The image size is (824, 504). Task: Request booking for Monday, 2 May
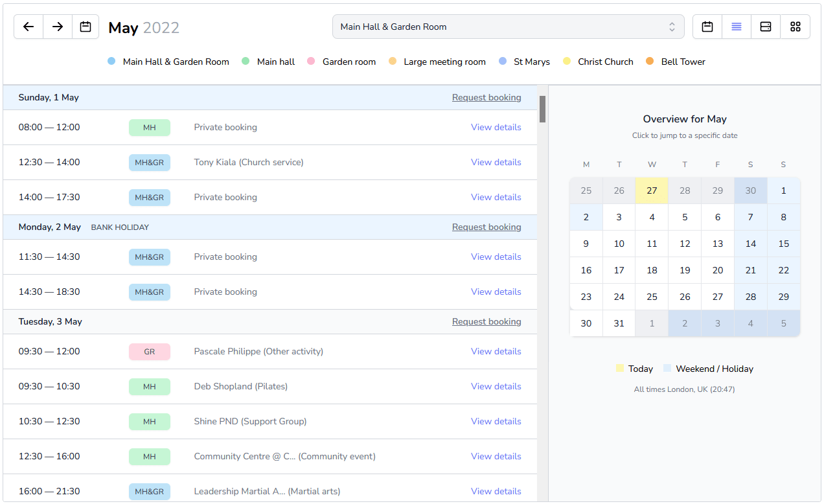click(x=486, y=226)
